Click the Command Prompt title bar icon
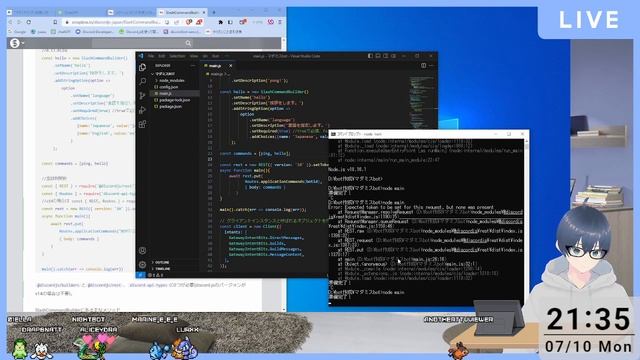The width and height of the screenshot is (640, 360). coord(333,134)
